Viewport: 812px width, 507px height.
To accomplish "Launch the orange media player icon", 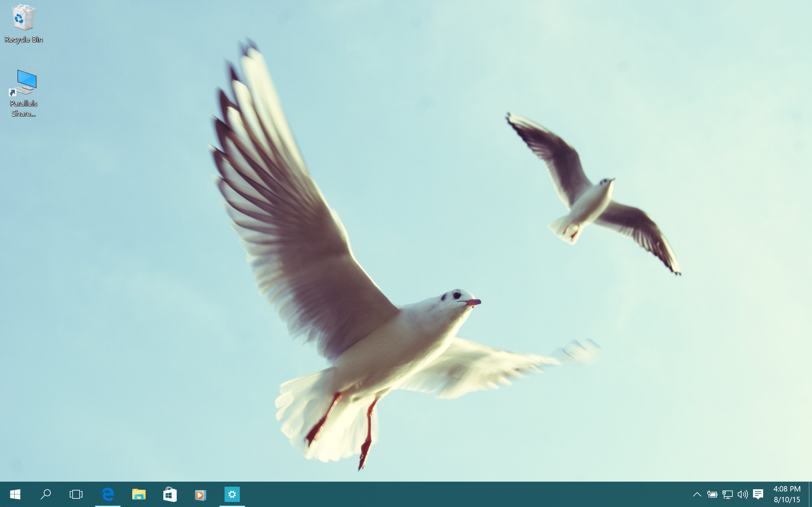I will (201, 495).
